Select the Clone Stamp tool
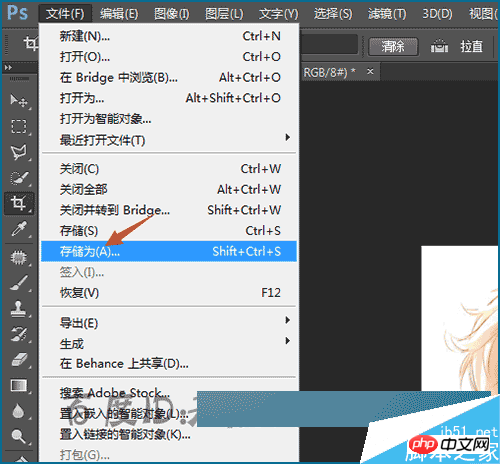This screenshot has width=500, height=464. tap(19, 308)
